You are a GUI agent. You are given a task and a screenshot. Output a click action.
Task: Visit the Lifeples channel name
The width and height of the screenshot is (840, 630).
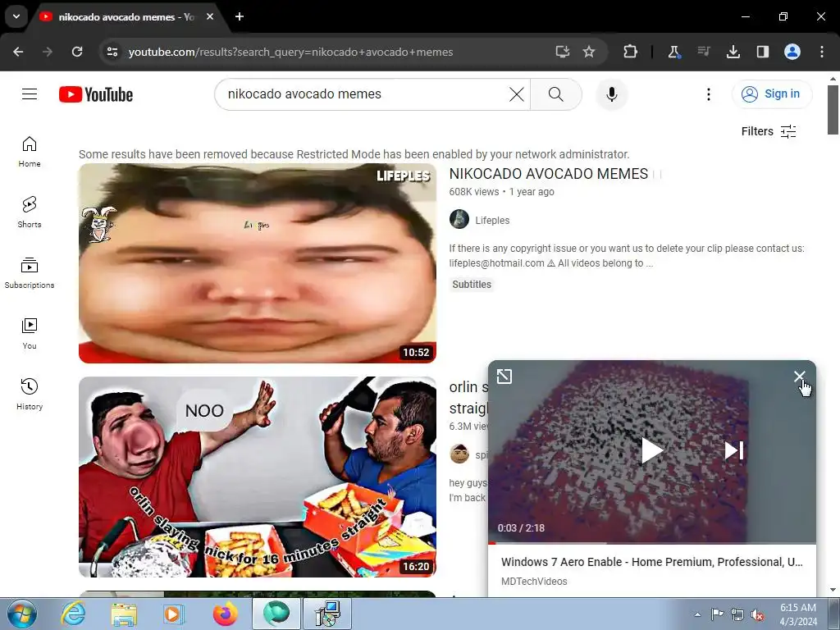492,220
